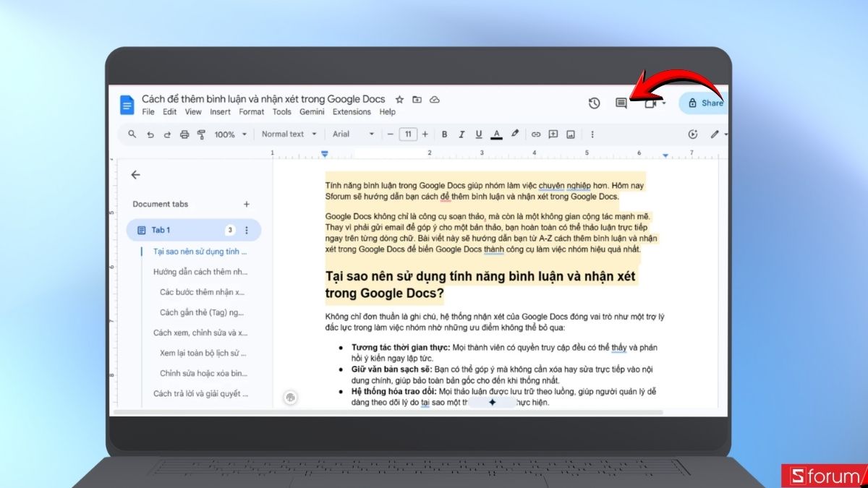Go to outline heading 'Hướng dẫn cách thêm nh...'
The width and height of the screenshot is (868, 488).
click(x=200, y=272)
